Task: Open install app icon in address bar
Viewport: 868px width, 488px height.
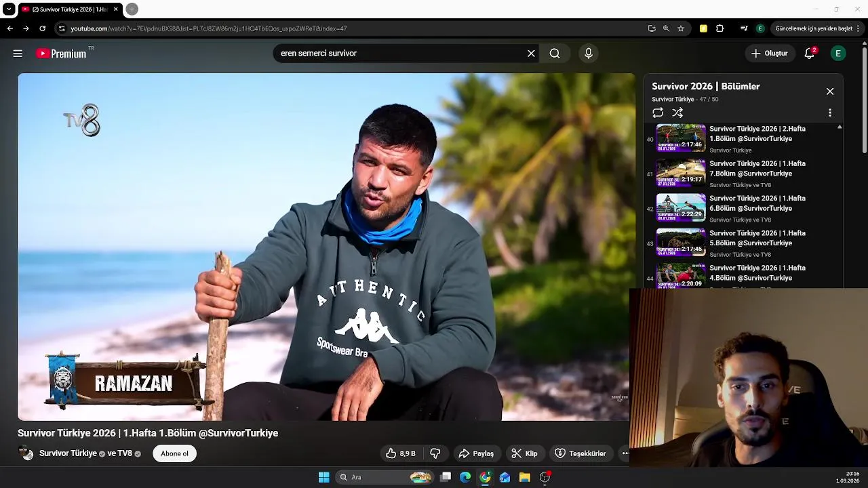Action: [652, 28]
